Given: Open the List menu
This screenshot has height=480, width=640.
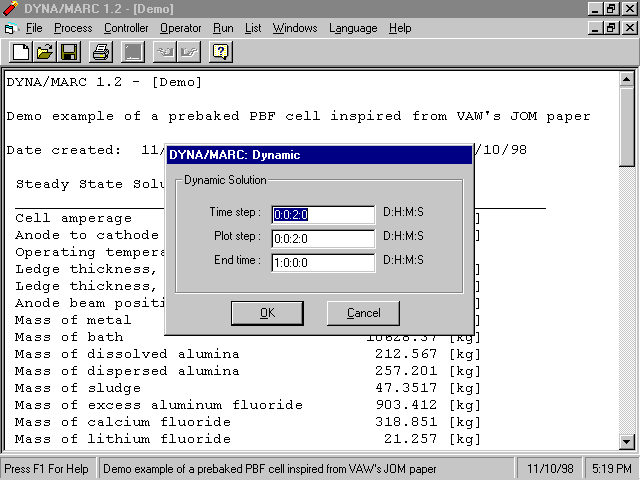Looking at the screenshot, I should pos(253,28).
